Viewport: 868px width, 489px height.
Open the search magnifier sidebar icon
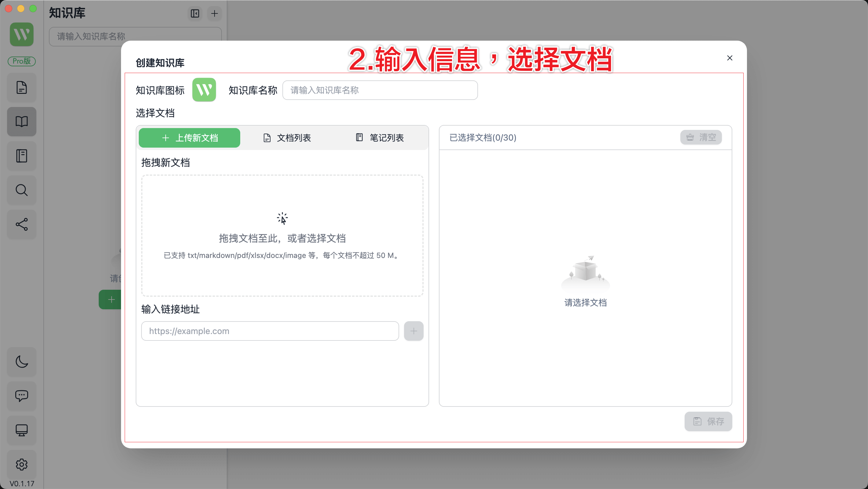(x=22, y=190)
